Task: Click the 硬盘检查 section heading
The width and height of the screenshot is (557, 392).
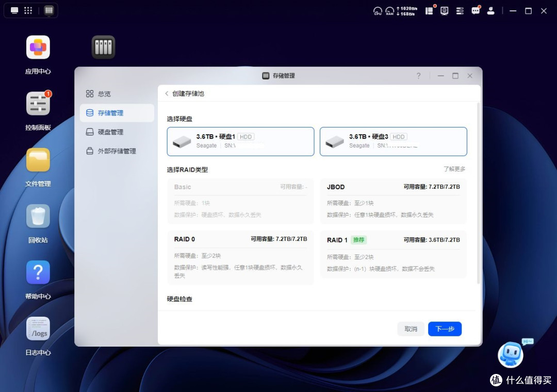Action: click(179, 299)
